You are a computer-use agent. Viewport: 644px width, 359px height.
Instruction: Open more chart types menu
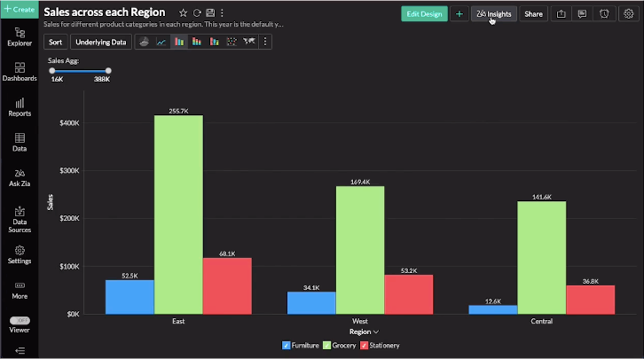pos(265,42)
